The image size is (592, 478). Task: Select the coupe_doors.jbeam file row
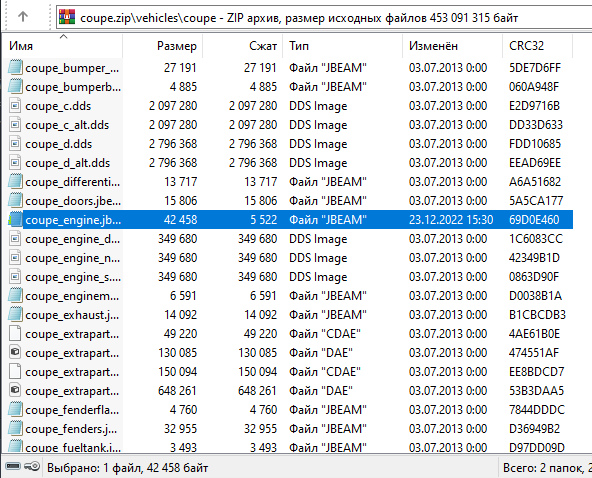[x=290, y=200]
